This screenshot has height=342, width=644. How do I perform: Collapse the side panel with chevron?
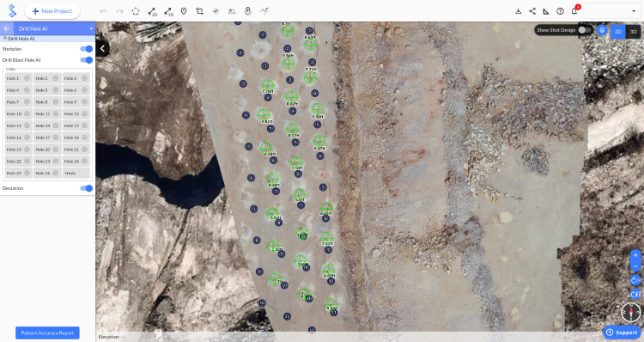point(102,48)
